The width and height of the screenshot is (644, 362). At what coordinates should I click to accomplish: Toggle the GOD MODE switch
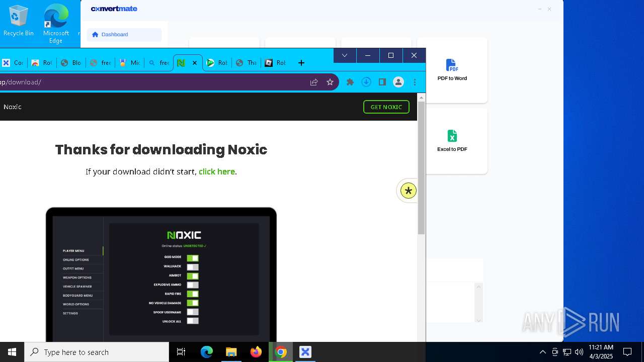coord(193,258)
